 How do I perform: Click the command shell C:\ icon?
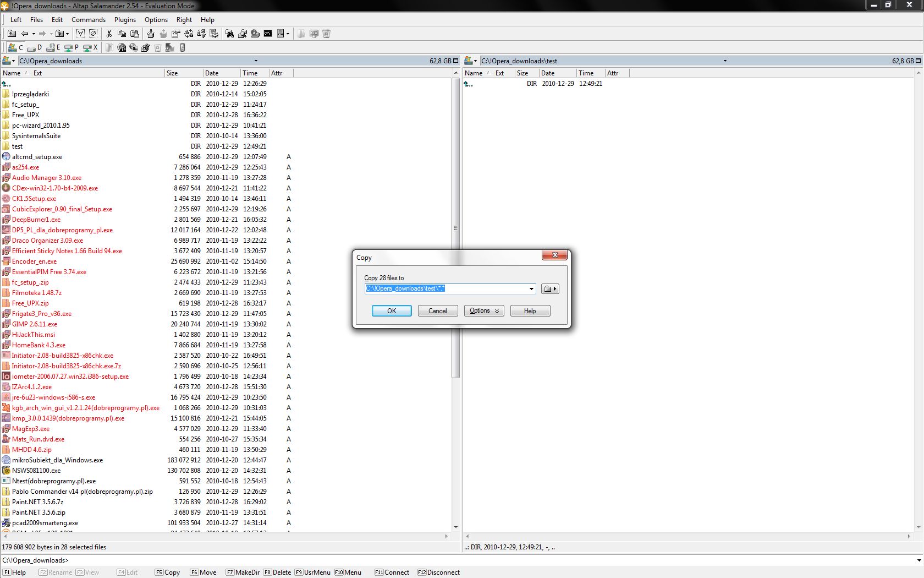(268, 34)
